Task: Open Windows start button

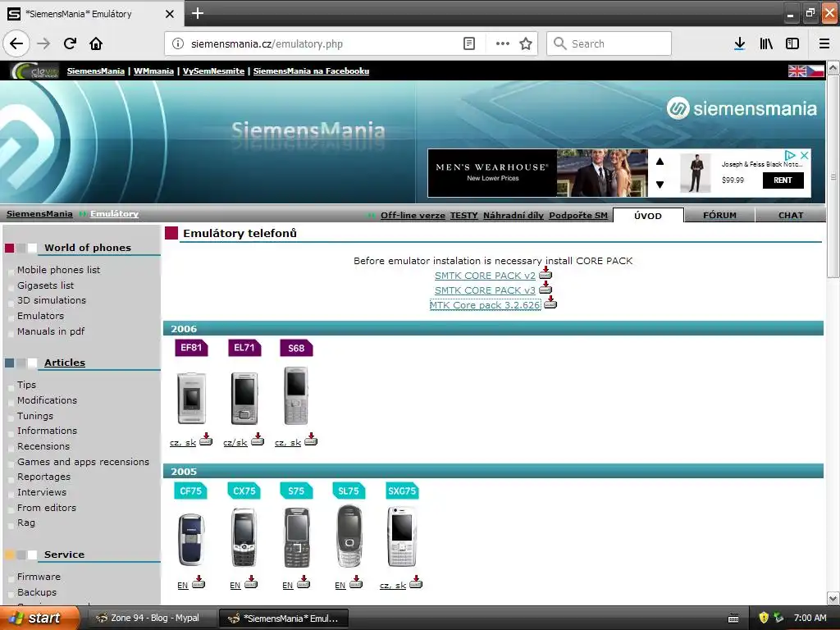Action: click(39, 618)
